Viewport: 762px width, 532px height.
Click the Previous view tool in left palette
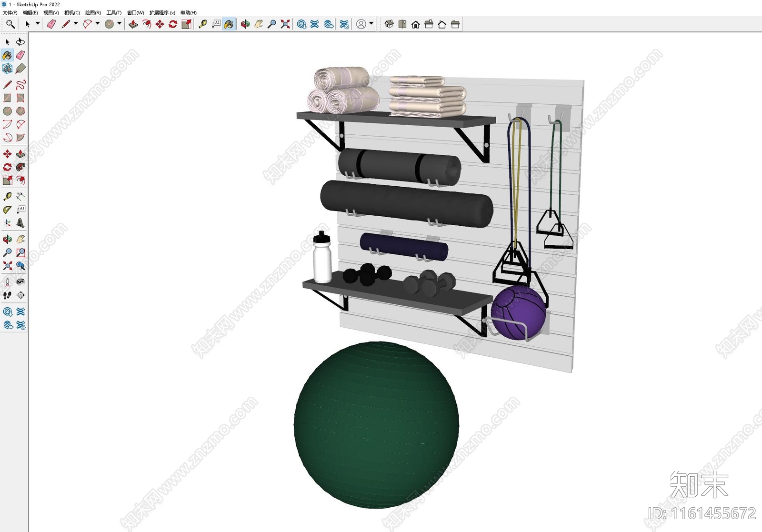tap(20, 266)
